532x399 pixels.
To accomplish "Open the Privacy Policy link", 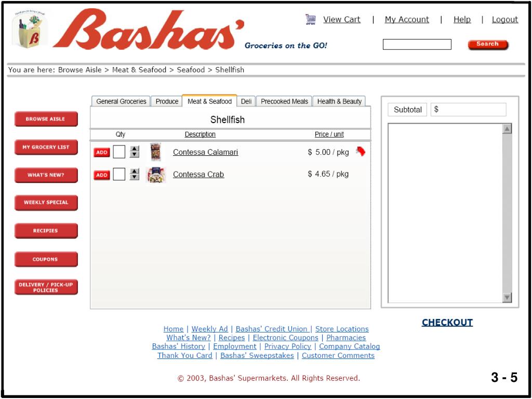I will (288, 347).
